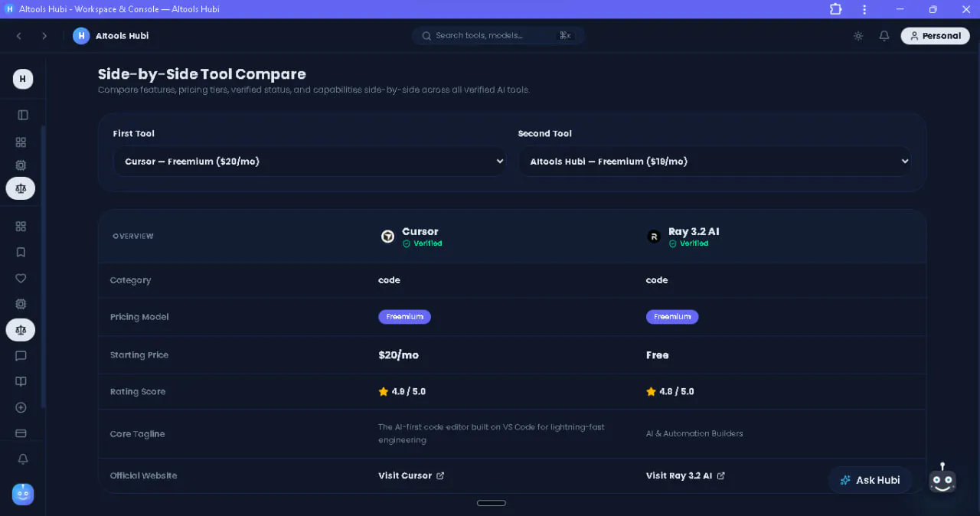Open the credit card icon in sidebar

tap(21, 433)
